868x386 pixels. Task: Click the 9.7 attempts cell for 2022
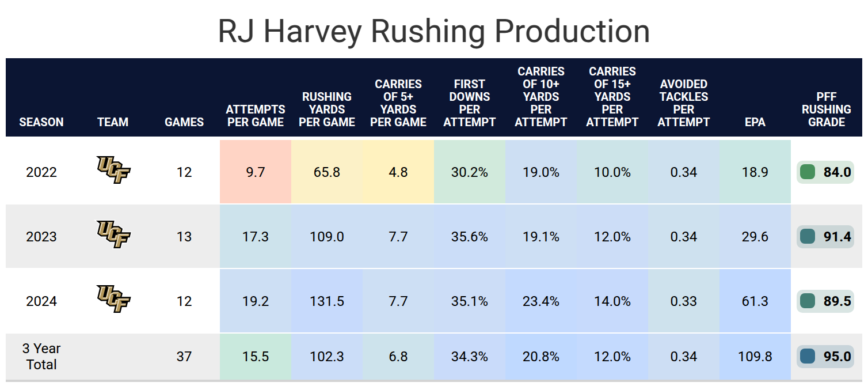(256, 172)
